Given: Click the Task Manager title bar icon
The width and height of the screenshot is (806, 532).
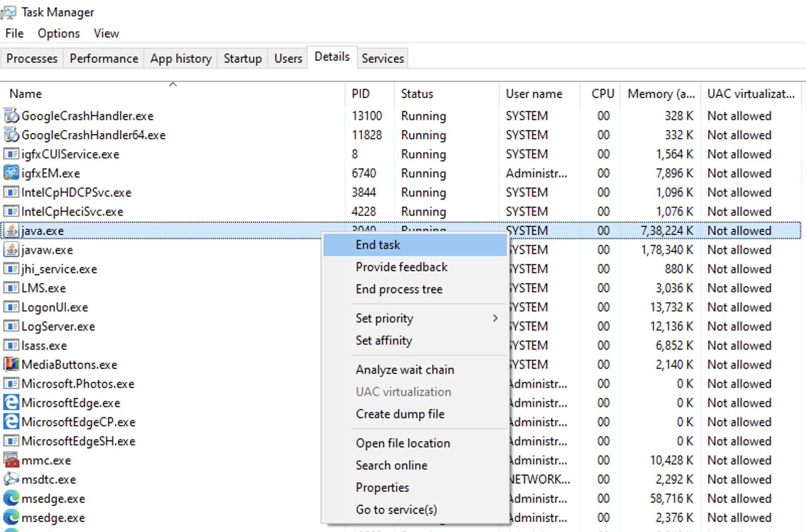Looking at the screenshot, I should coord(9,12).
